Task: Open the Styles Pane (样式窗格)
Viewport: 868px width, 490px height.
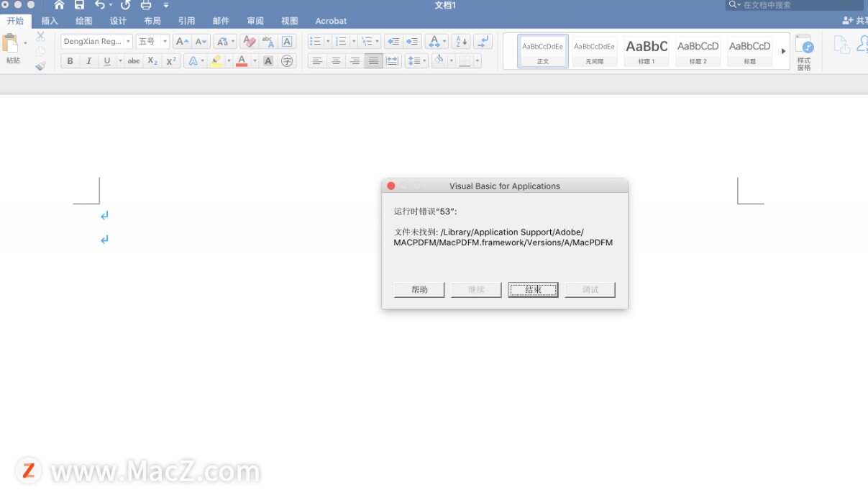Action: [x=804, y=53]
